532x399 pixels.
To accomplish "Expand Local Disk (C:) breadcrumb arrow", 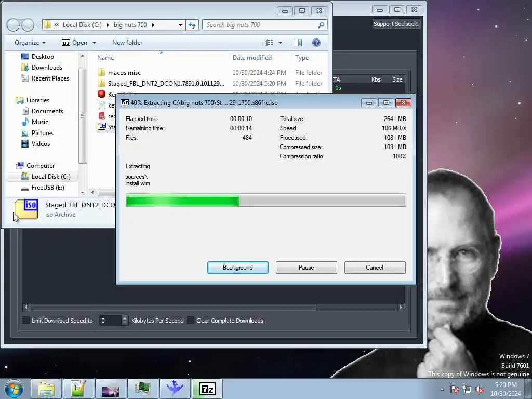I will 108,25.
